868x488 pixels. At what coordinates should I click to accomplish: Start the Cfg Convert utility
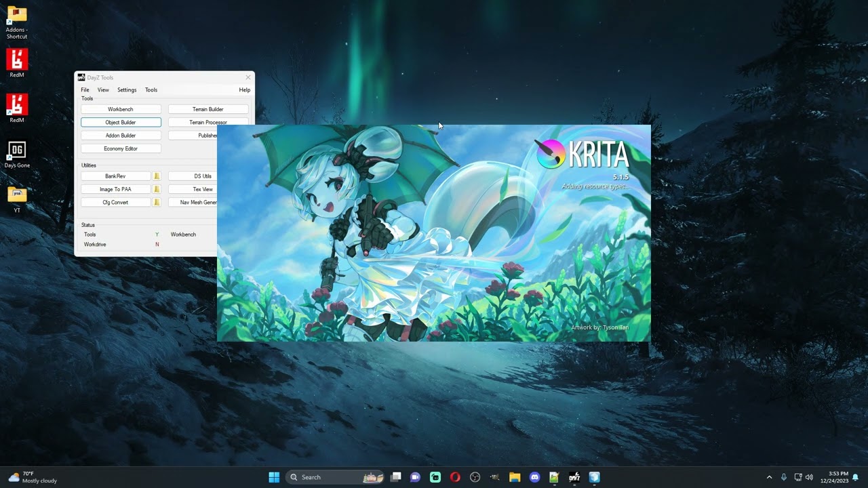(115, 202)
